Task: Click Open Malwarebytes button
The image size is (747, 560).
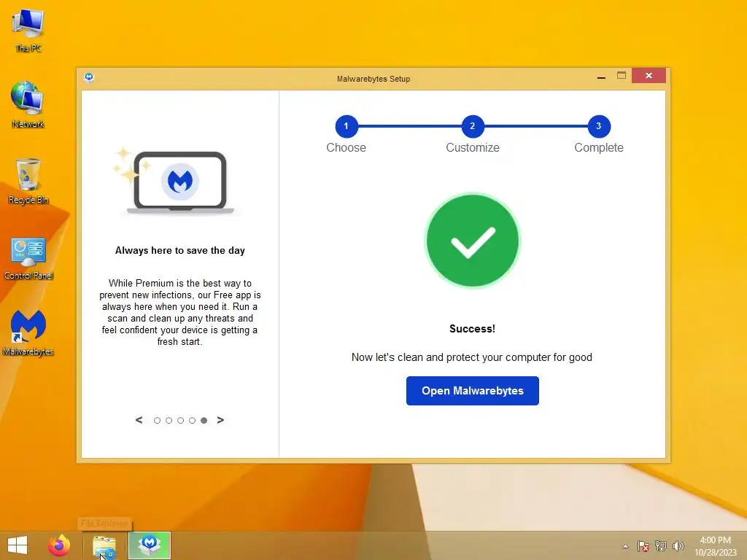Action: point(472,391)
